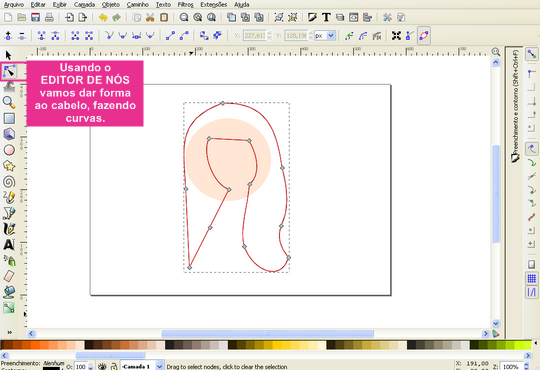Select the Text tool in toolbox
The image size is (540, 370).
click(9, 245)
